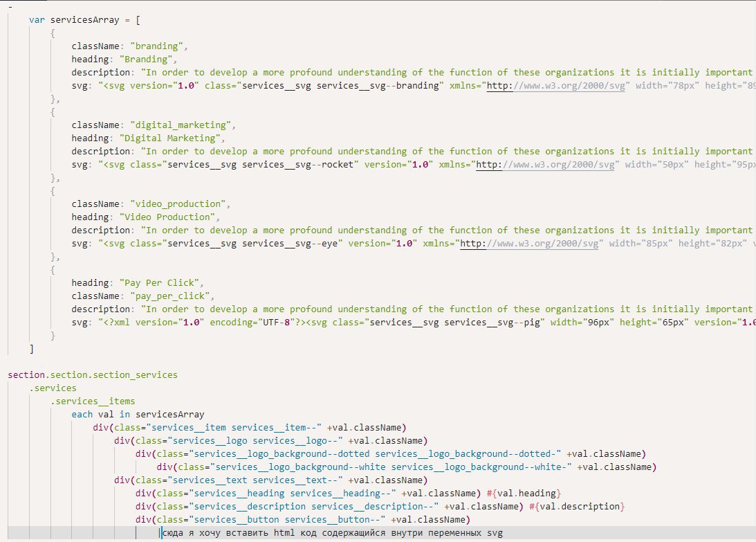Open the w3.org link in rocket svg
Screen dimensions: 756x542
pyautogui.click(x=545, y=165)
